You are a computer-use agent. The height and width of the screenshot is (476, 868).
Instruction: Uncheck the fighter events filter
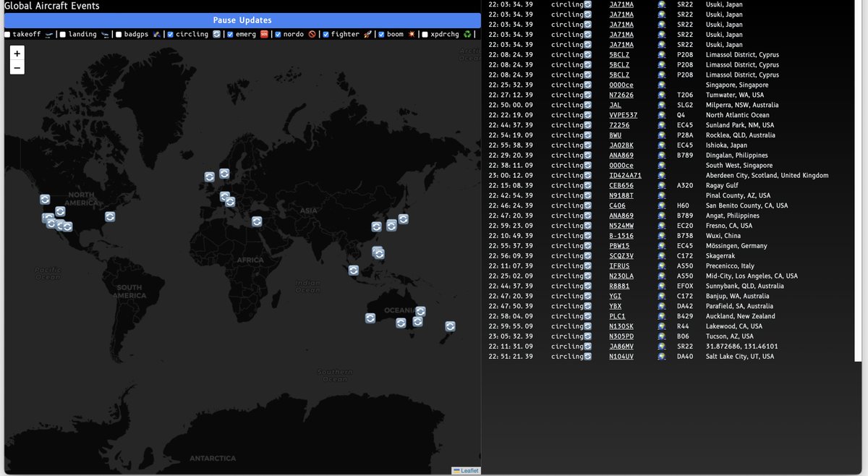point(325,34)
